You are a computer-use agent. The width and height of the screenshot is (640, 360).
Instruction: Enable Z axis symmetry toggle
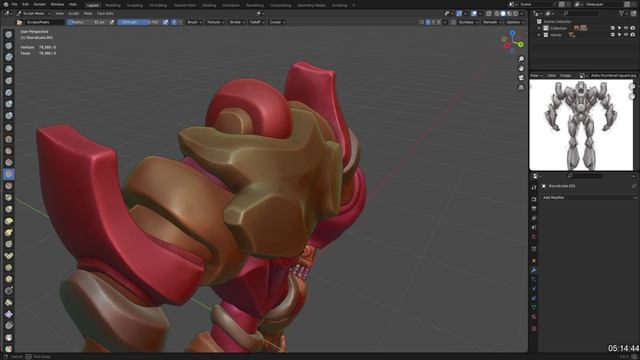[x=439, y=22]
